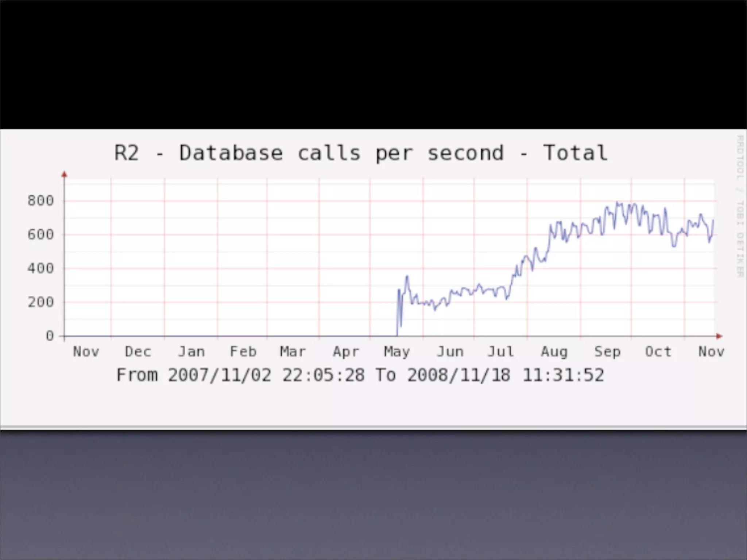Click the Oct month label
Viewport: 747px width, 560px height.
tap(658, 352)
